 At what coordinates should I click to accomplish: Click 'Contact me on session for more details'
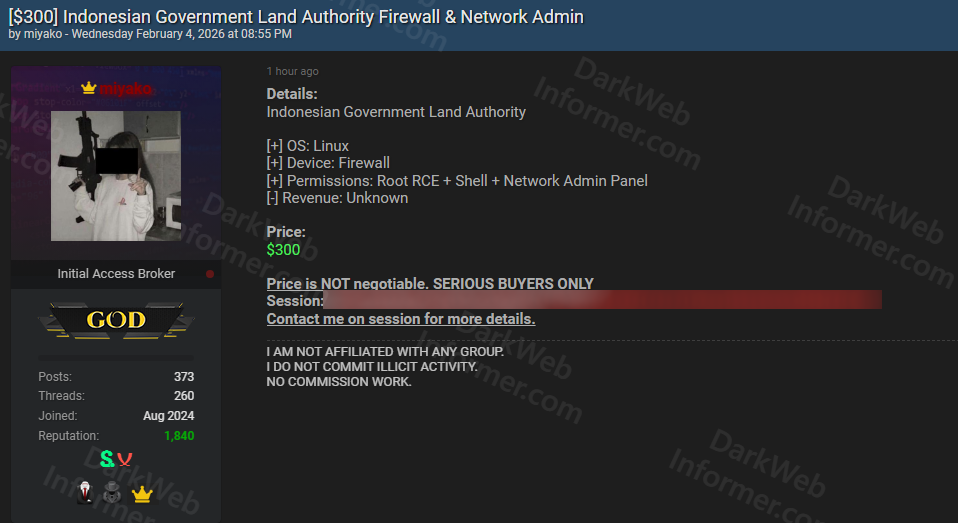400,319
